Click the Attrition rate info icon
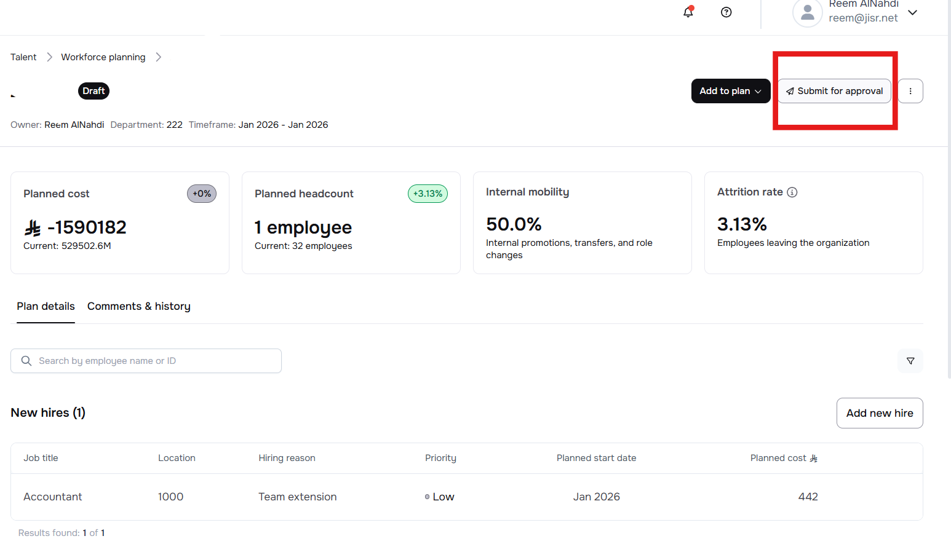951x560 pixels. point(792,192)
